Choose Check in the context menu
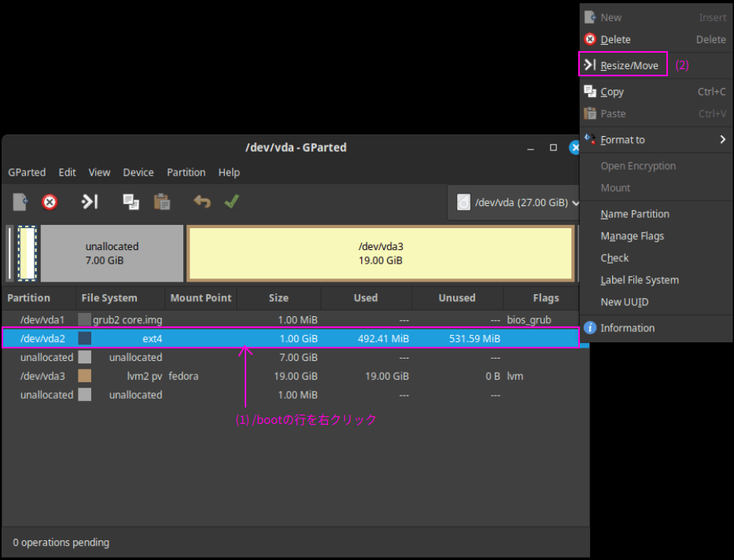This screenshot has width=734, height=560. pyautogui.click(x=656, y=258)
